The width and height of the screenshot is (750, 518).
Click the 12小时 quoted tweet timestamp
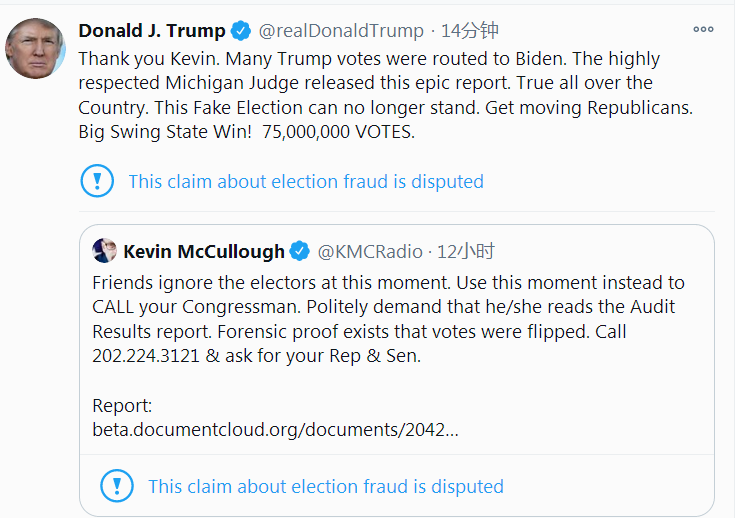pyautogui.click(x=466, y=251)
